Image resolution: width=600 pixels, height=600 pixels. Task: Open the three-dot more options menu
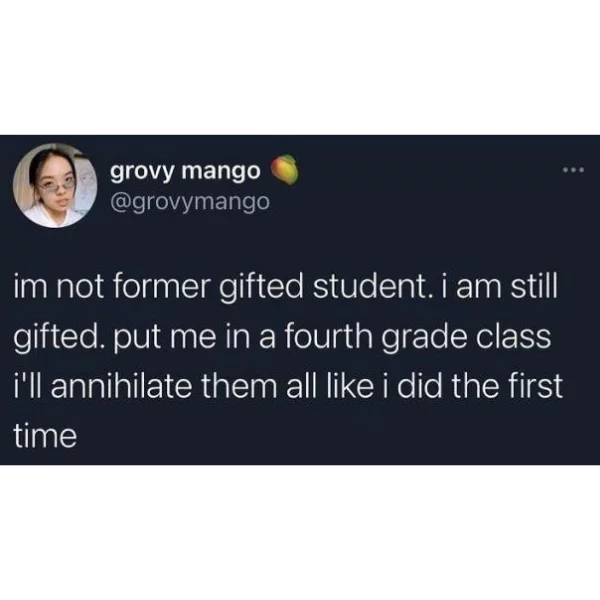[x=572, y=170]
